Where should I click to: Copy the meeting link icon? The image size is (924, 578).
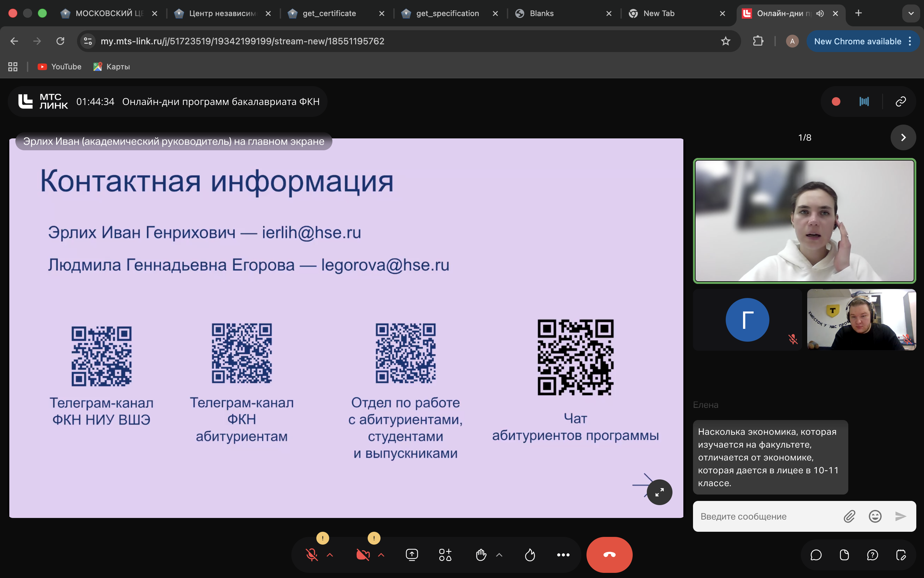coord(901,101)
